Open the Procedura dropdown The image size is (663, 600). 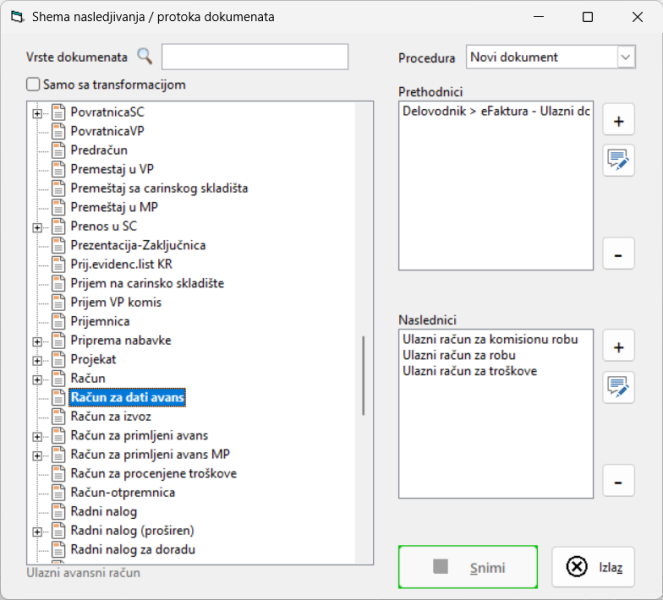click(x=626, y=57)
